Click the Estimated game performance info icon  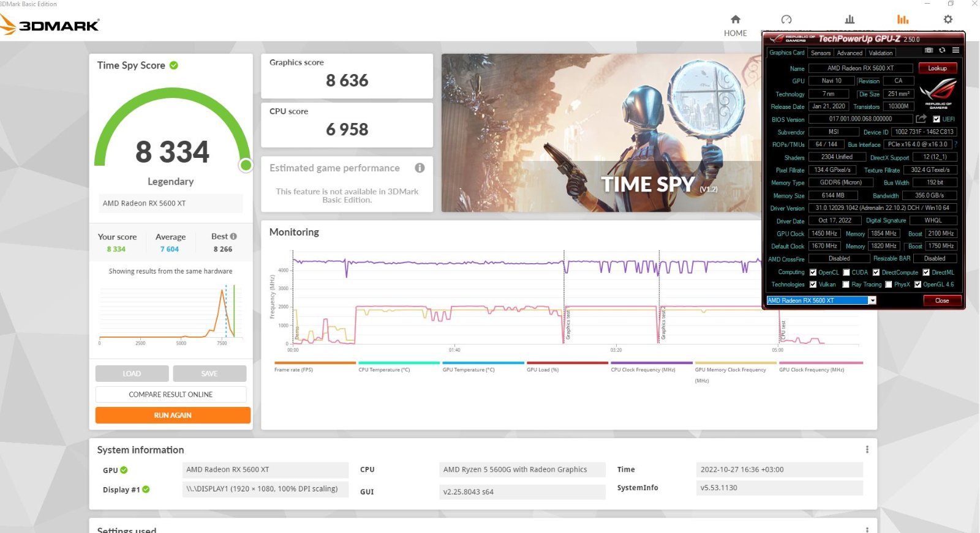420,168
